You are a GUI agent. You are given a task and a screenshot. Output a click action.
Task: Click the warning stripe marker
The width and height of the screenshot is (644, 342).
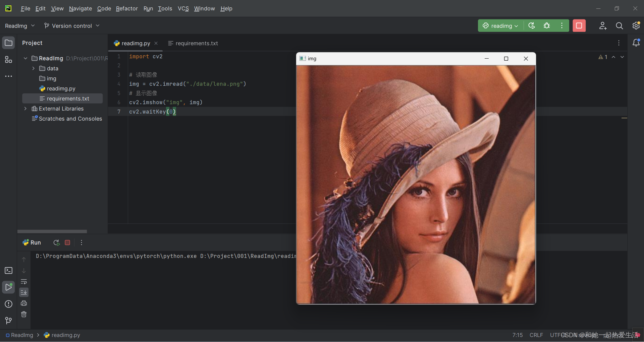(624, 118)
